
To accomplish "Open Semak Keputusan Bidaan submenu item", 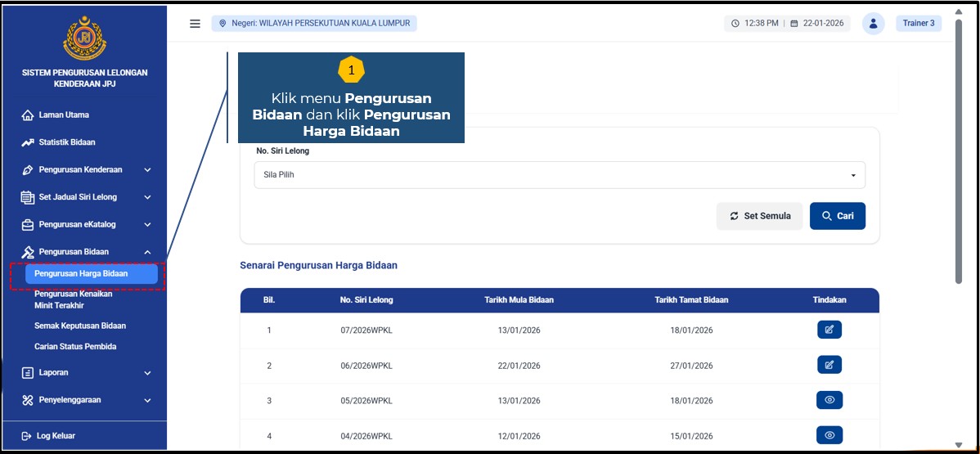I will [x=80, y=326].
